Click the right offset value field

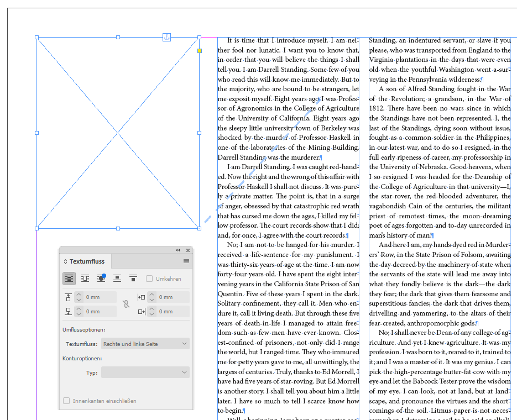click(x=173, y=311)
